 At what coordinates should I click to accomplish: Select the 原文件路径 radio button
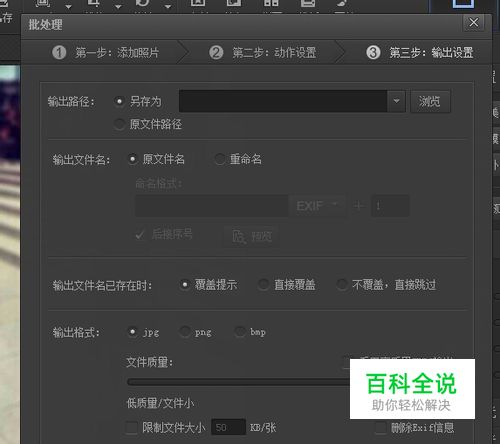119,124
